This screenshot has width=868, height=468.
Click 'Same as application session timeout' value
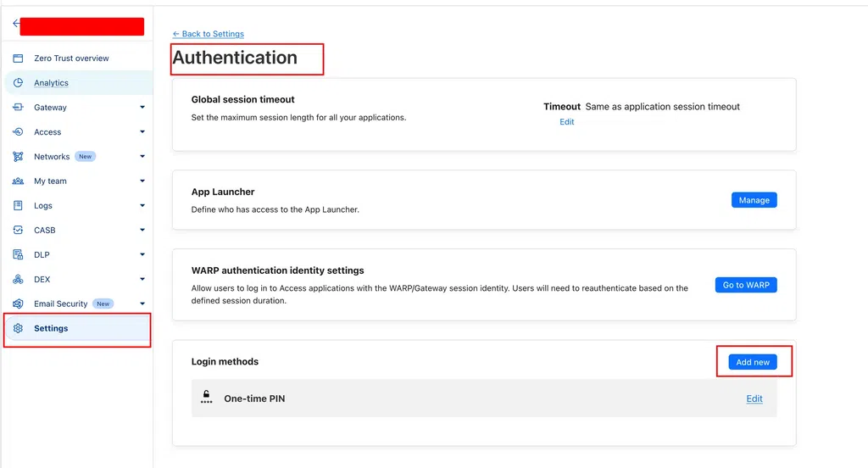pos(663,106)
